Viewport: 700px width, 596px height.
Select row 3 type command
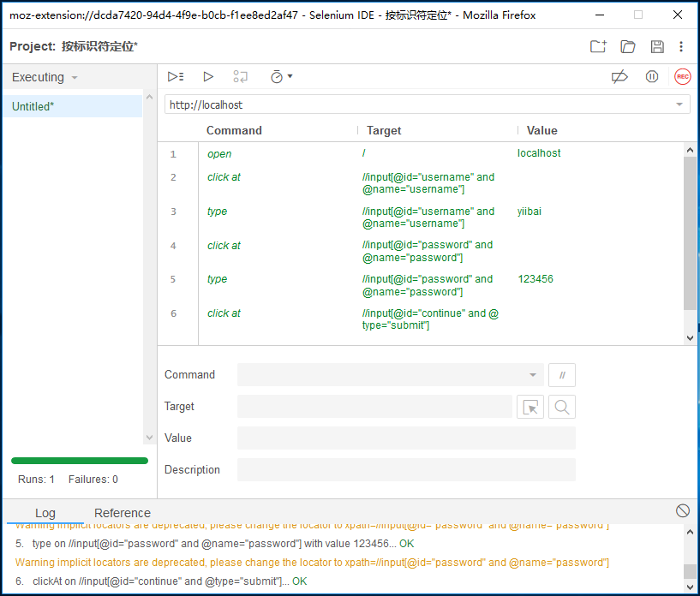(421, 218)
